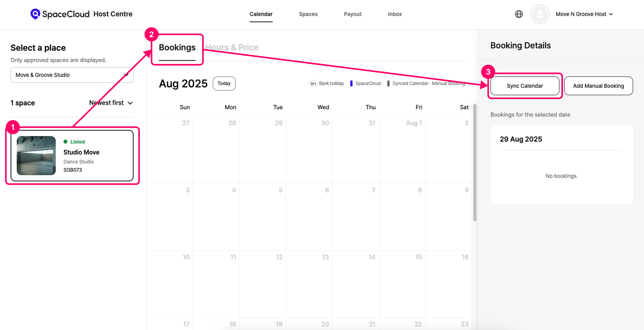Expand the Move N Groove Host menu
The width and height of the screenshot is (644, 330).
click(x=584, y=14)
